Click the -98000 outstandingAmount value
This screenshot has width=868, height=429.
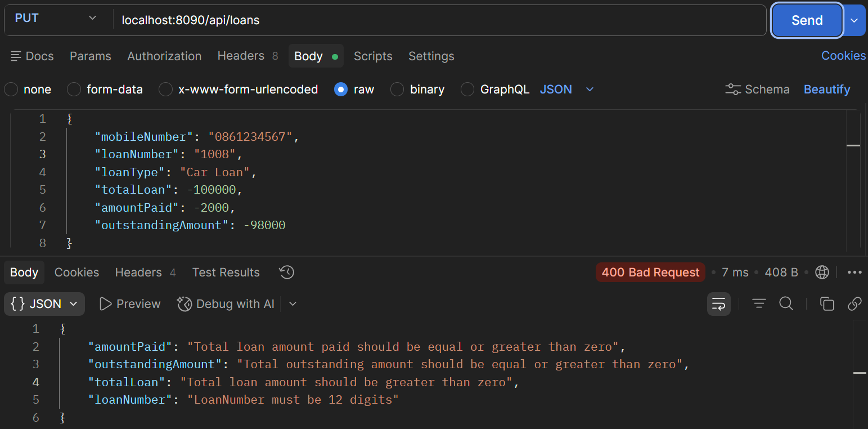click(264, 225)
